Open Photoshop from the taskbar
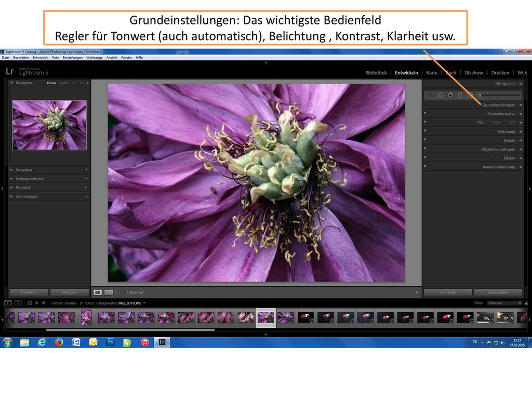This screenshot has width=532, height=399. [x=110, y=342]
